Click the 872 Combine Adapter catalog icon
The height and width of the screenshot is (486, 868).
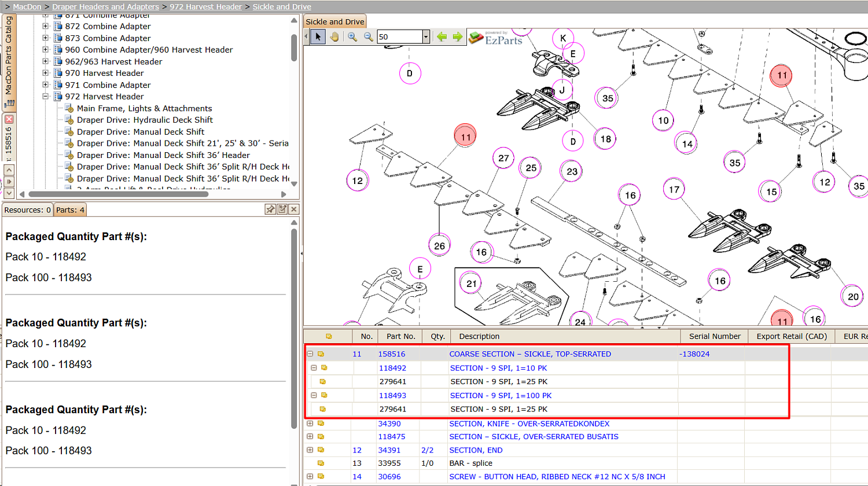tap(58, 26)
